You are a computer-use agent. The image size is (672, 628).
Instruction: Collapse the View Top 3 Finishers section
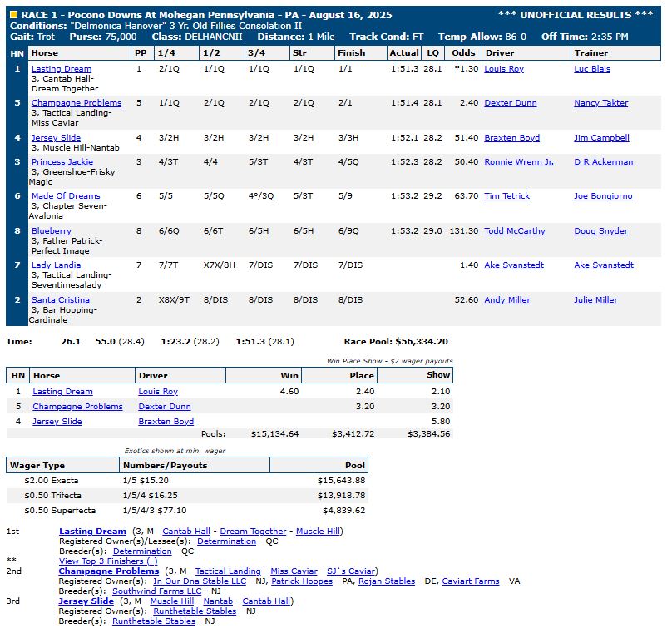107,561
